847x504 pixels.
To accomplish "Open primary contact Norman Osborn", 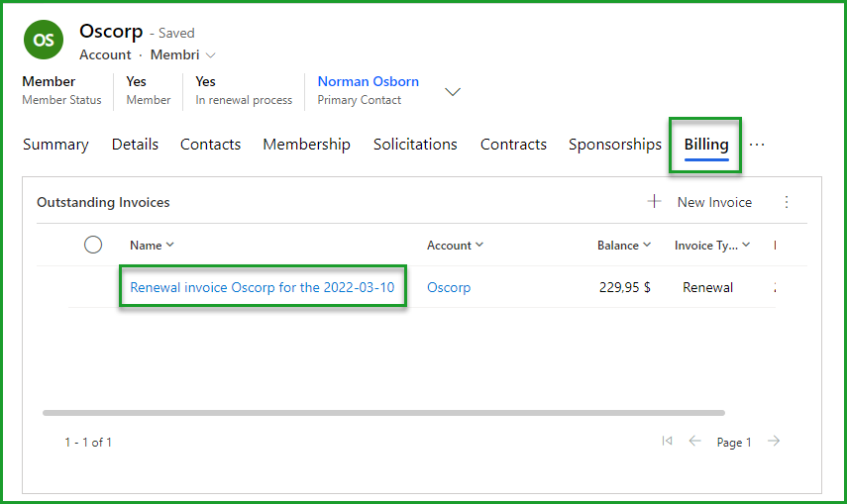I will pos(368,82).
